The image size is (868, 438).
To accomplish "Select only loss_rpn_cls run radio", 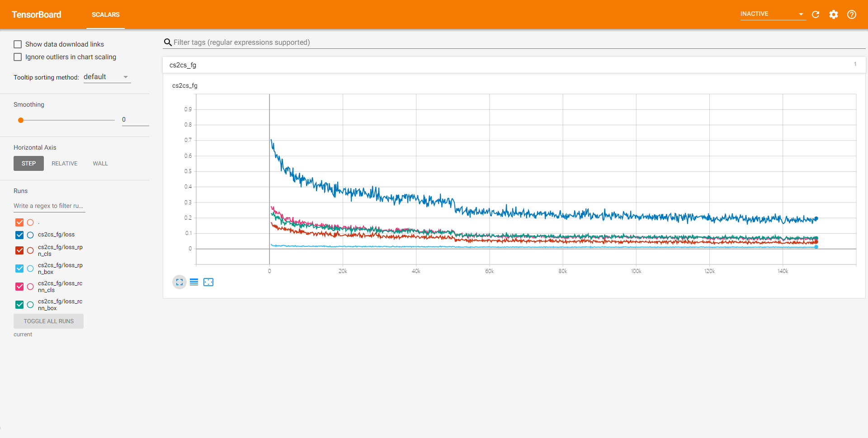I will click(x=30, y=250).
